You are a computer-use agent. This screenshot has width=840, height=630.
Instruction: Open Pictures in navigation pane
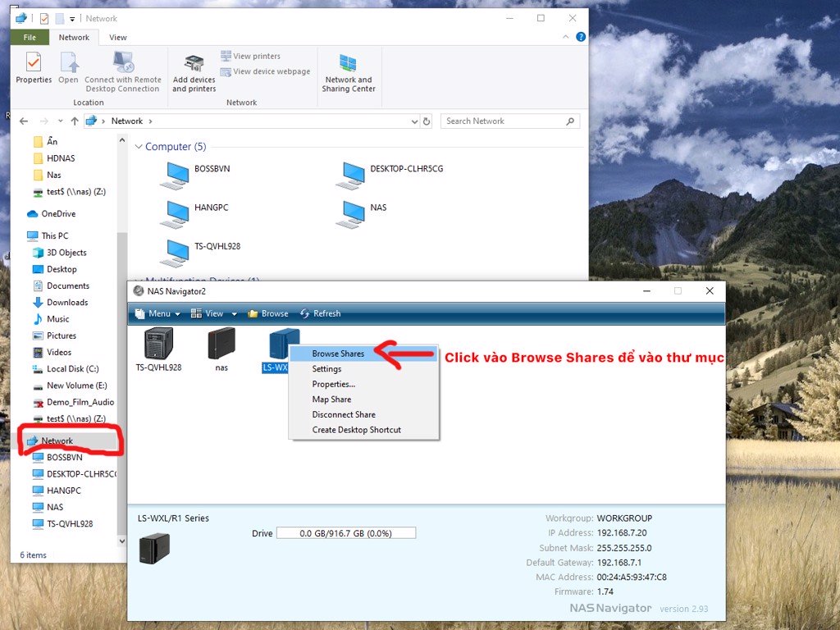tap(55, 336)
